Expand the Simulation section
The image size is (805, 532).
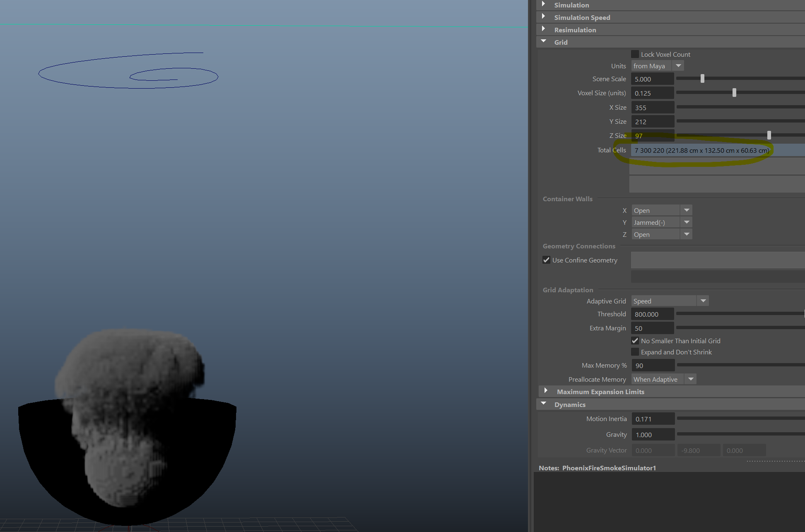[x=543, y=5]
